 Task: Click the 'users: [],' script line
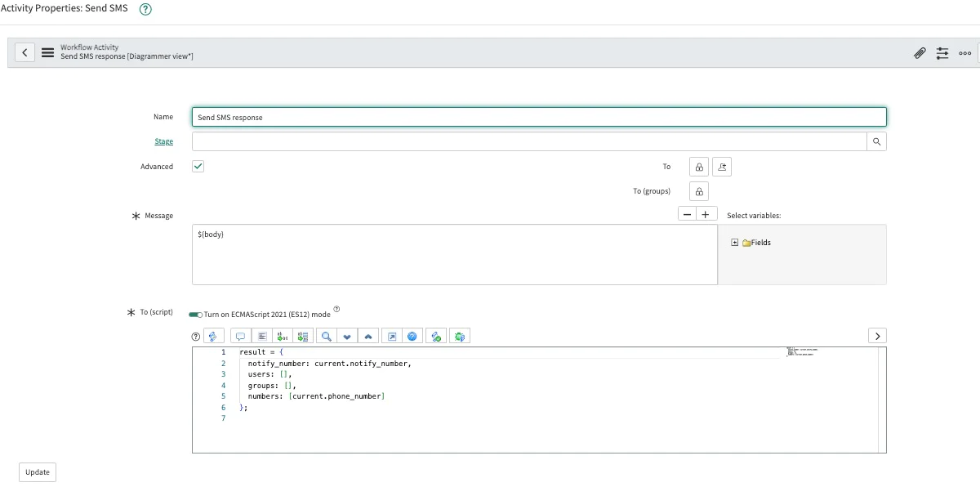(270, 374)
